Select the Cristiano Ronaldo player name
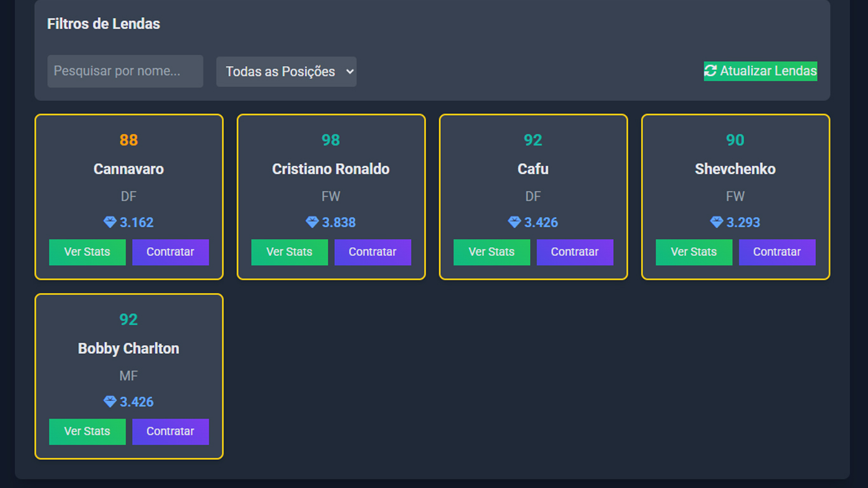This screenshot has height=488, width=868. (330, 169)
